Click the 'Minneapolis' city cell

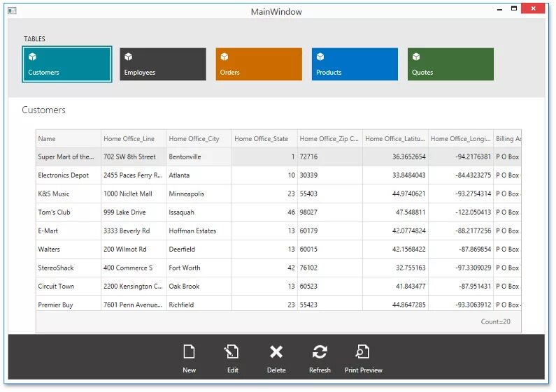(199, 194)
